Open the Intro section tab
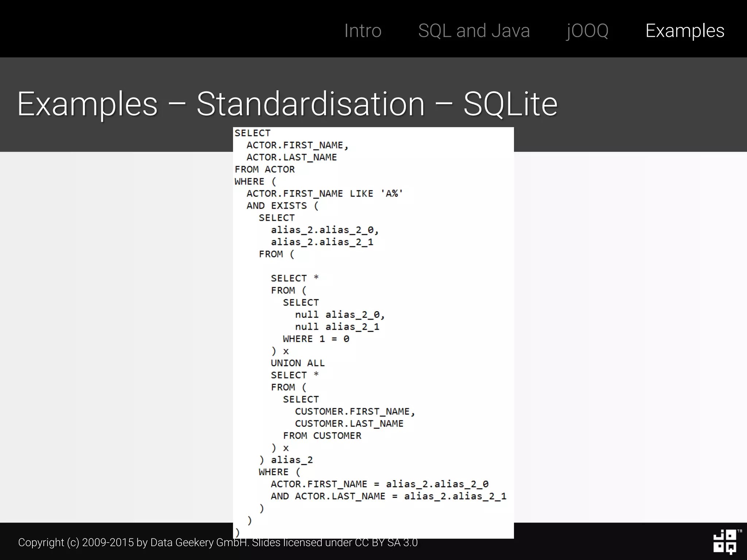747x560 pixels. point(363,31)
